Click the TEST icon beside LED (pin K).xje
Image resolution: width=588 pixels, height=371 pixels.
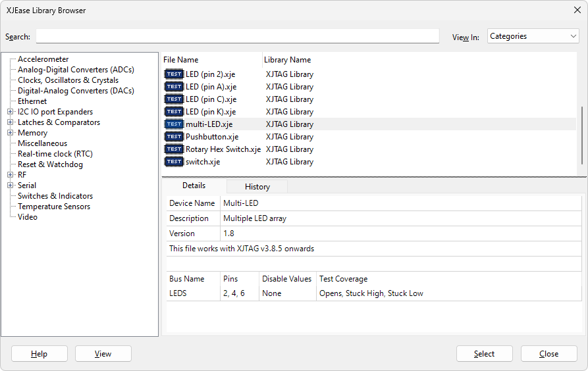[x=174, y=112]
